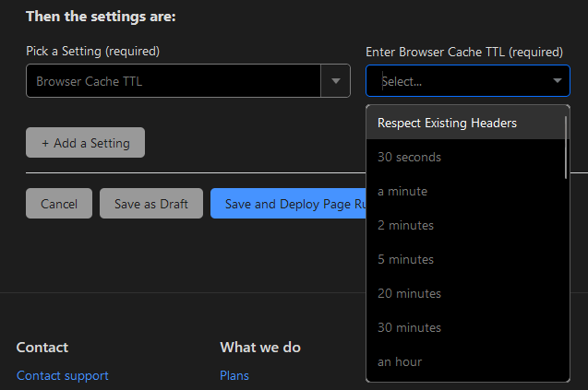Choose Respect Existing Headers option
This screenshot has width=588, height=390.
pyautogui.click(x=447, y=123)
